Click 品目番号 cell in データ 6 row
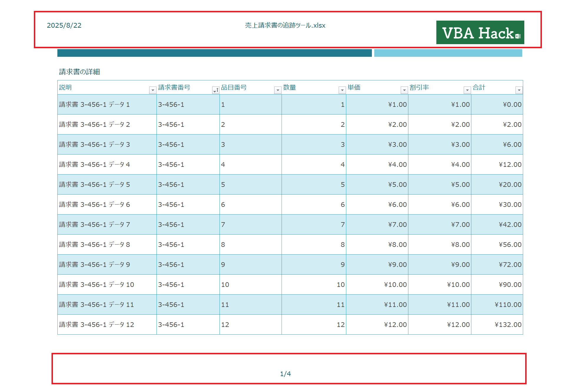Viewport: 569px width, 392px height. tap(251, 205)
